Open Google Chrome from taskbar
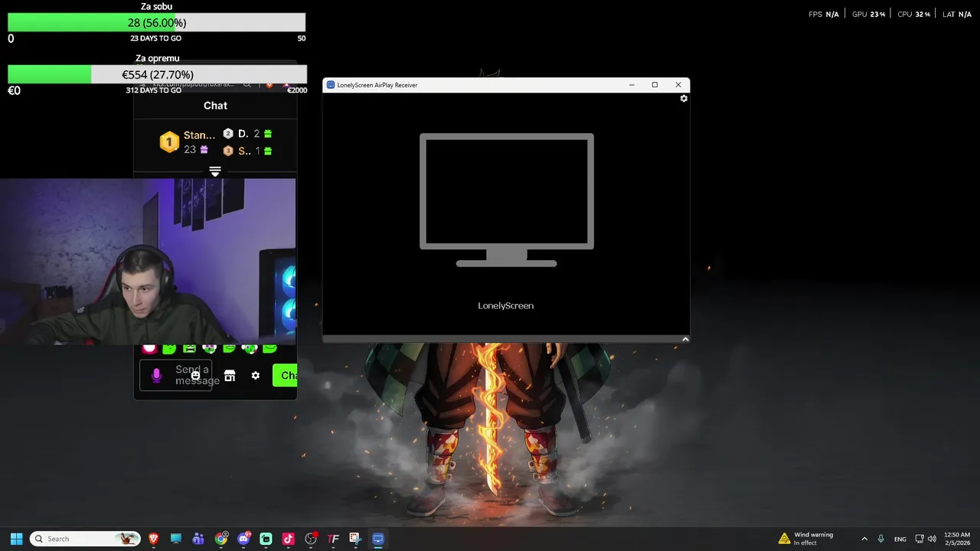980x551 pixels. coord(221,539)
